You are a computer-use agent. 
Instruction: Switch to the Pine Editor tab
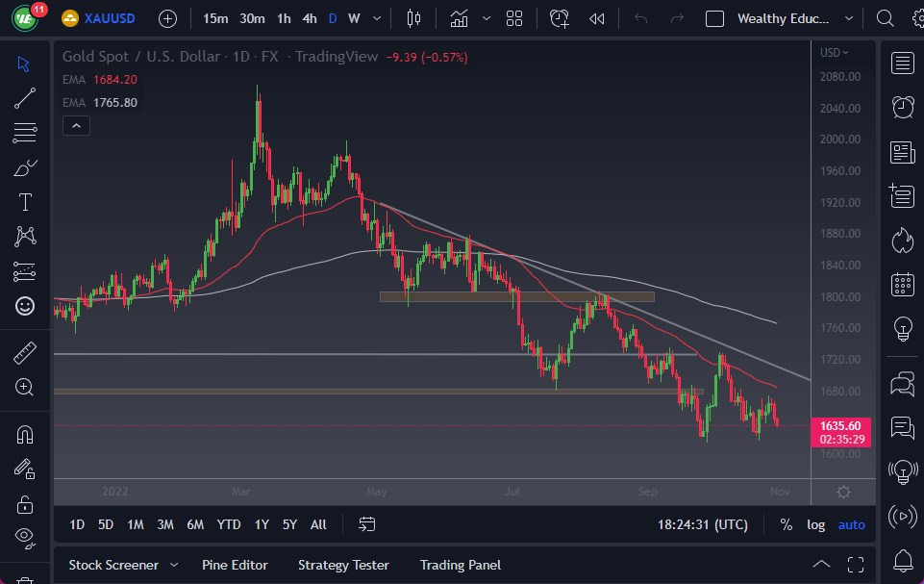[235, 565]
